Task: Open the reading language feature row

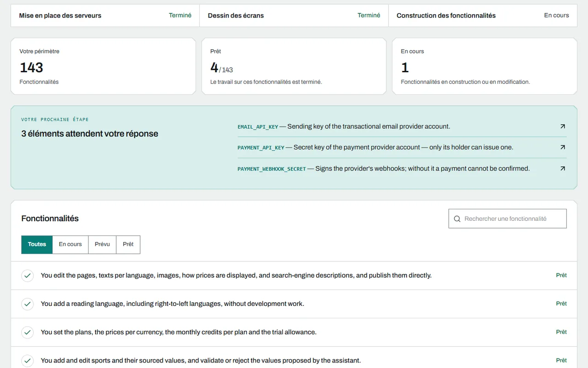Action: (294, 304)
